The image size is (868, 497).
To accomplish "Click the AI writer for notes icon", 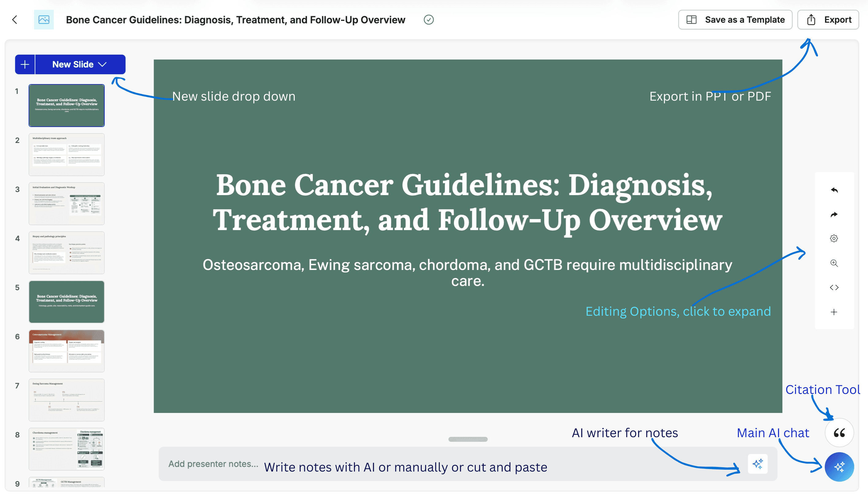I will pos(758,464).
